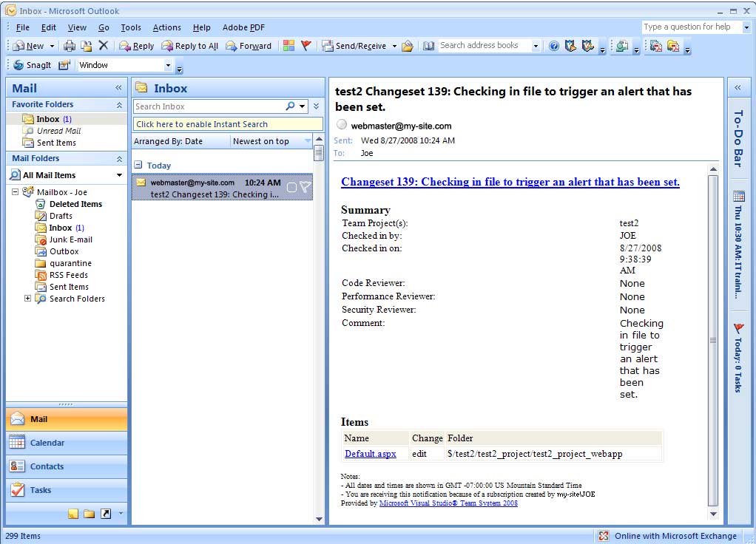Expand the Query Builder double chevron
The height and width of the screenshot is (544, 756).
click(x=317, y=106)
